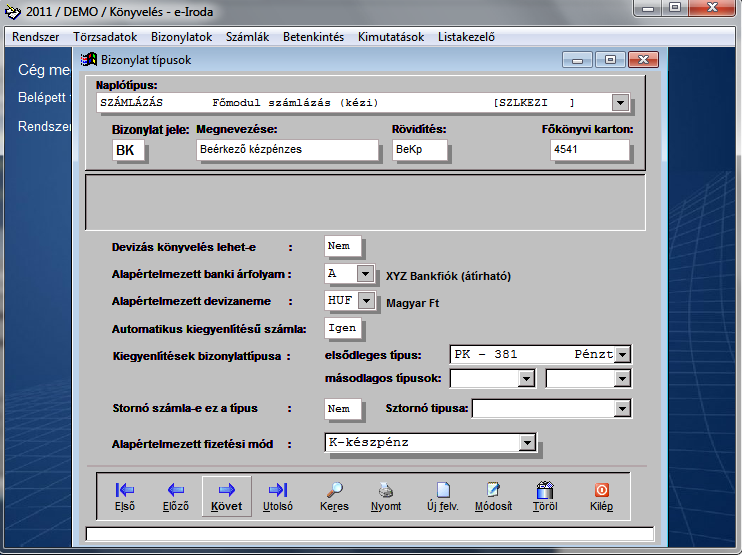This screenshot has width=742, height=555.
Task: Open the Kimutatások menu
Action: [392, 37]
